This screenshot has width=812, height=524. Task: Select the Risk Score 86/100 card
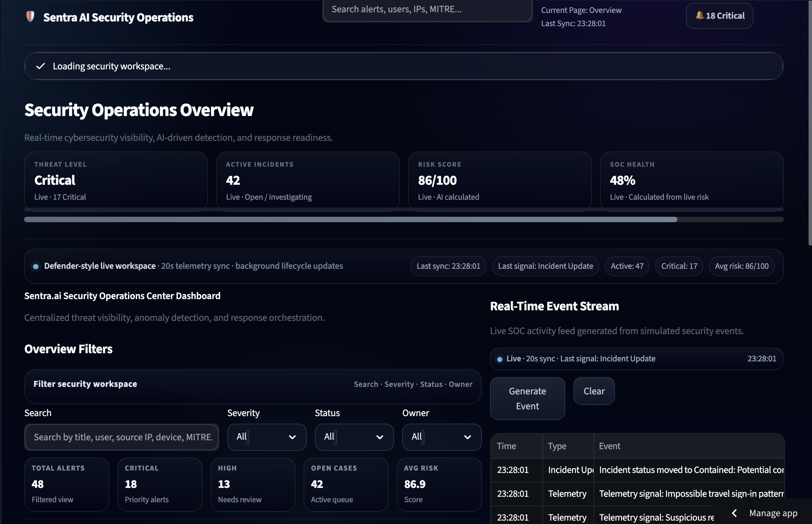[500, 181]
